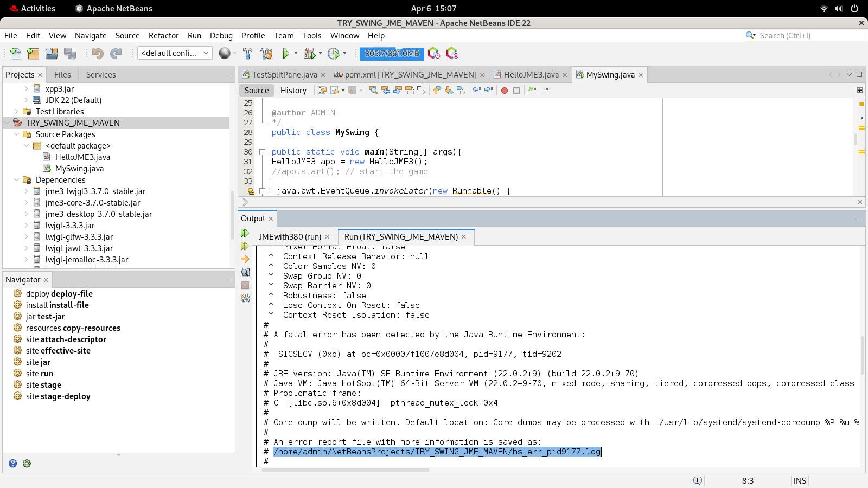Open MySwing.java in Projects tree
The image size is (868, 488).
[79, 169]
